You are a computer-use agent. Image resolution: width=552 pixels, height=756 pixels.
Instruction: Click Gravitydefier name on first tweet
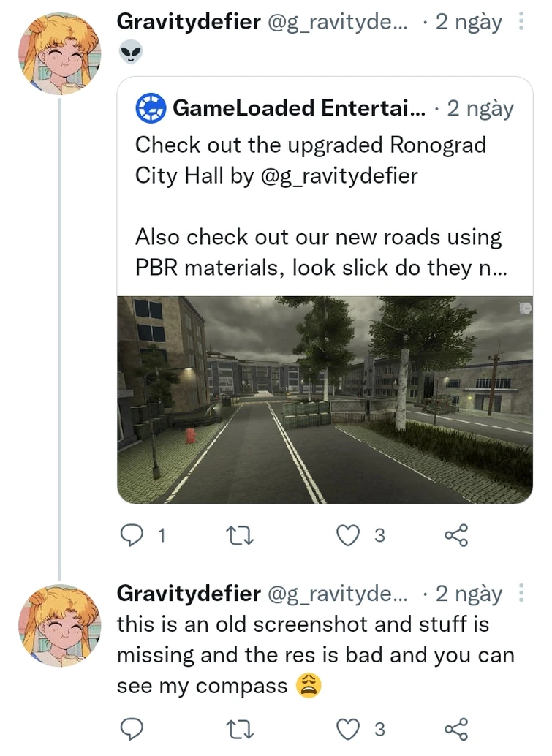[x=188, y=21]
